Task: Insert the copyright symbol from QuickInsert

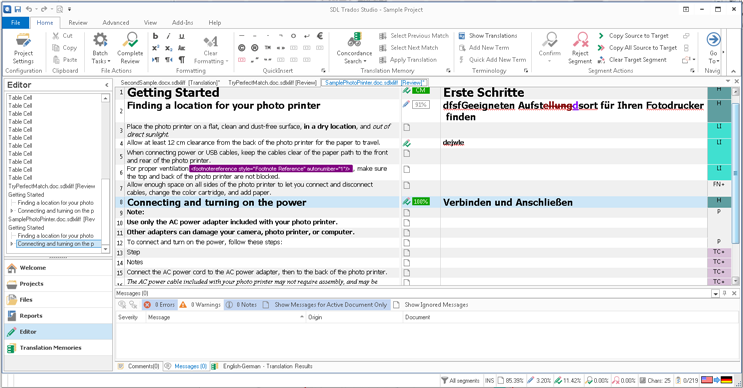Action: (x=242, y=48)
